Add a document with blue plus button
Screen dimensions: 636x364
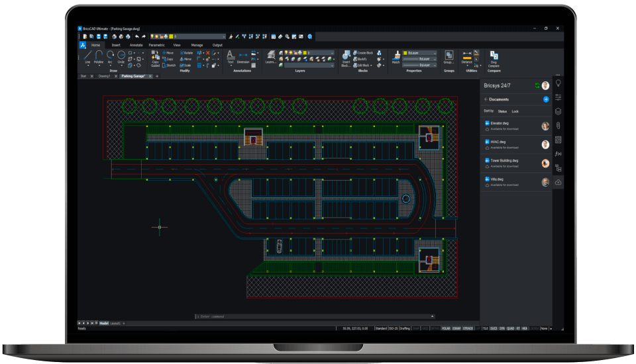(545, 99)
